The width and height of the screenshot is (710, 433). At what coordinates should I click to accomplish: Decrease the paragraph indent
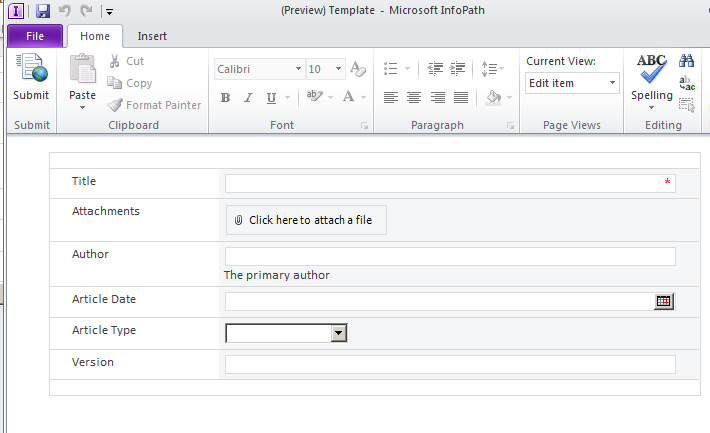(435, 68)
